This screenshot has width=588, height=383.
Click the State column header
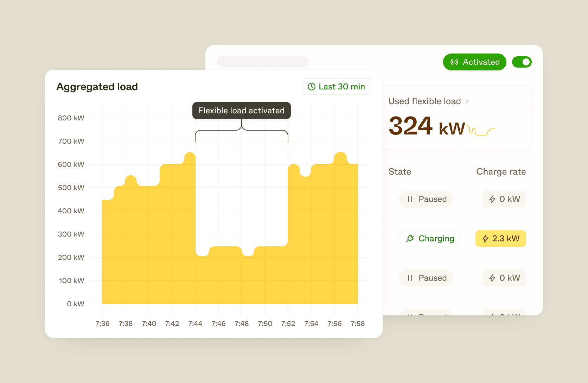tap(400, 171)
